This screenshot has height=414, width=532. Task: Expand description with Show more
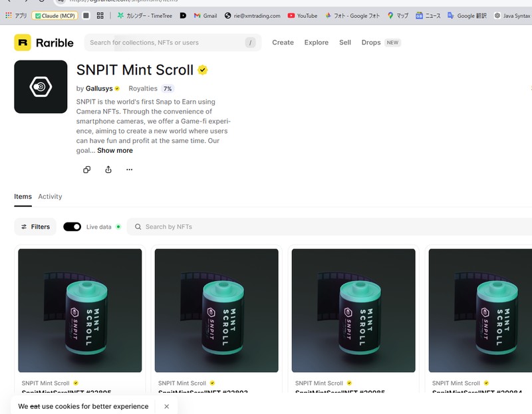pyautogui.click(x=114, y=150)
